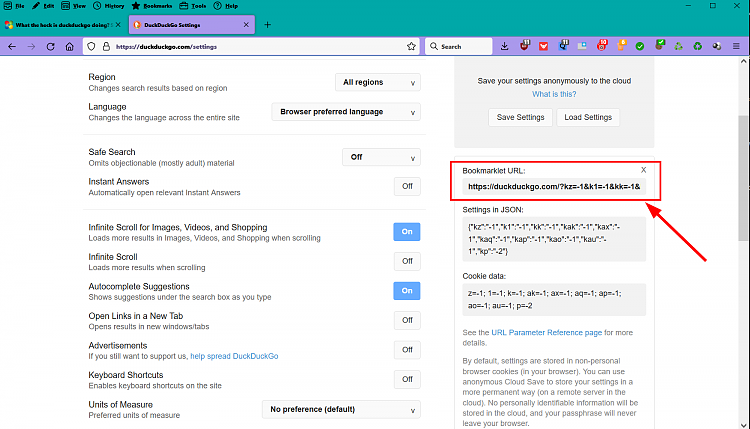Close the DuckDuckGo Settings tab
This screenshot has height=429, width=750.
point(246,25)
